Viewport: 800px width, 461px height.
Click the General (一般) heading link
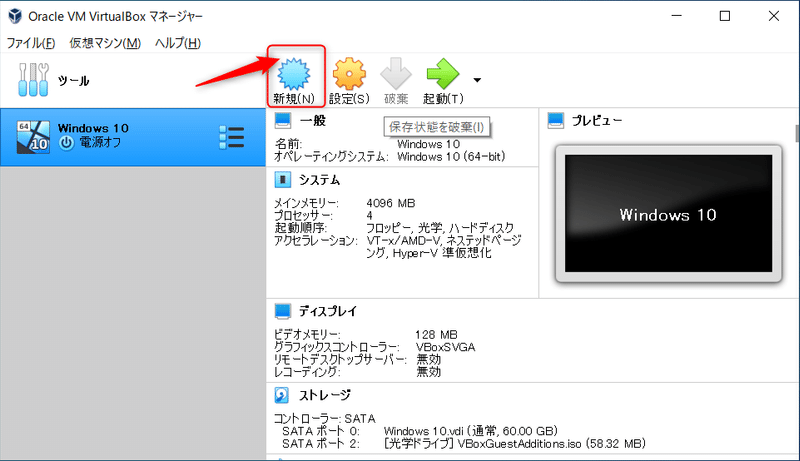pos(313,121)
